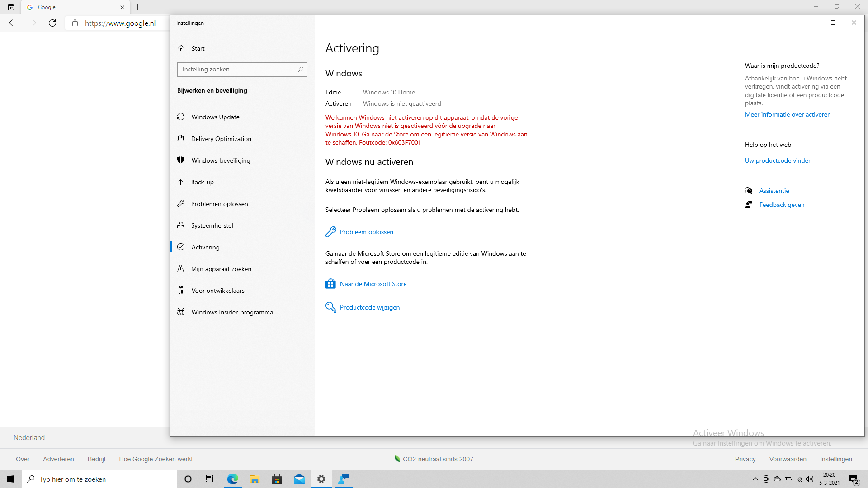Click the Systeemherstel icon
The height and width of the screenshot is (488, 868).
181,225
